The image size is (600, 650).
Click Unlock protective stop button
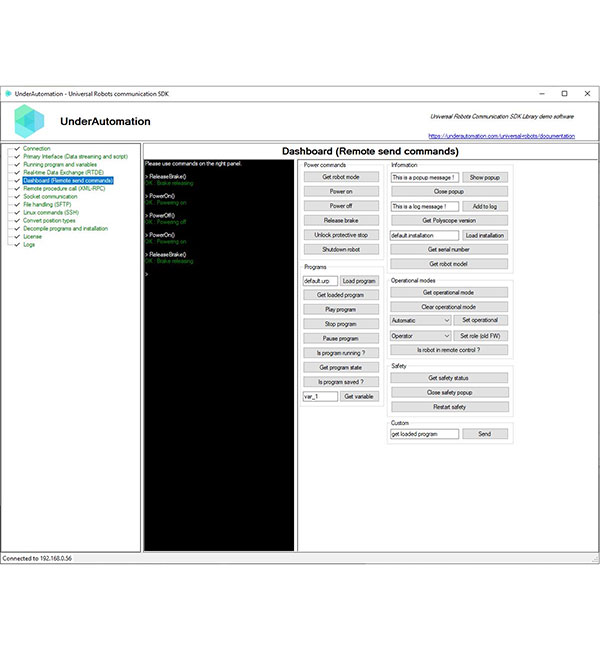tap(341, 235)
